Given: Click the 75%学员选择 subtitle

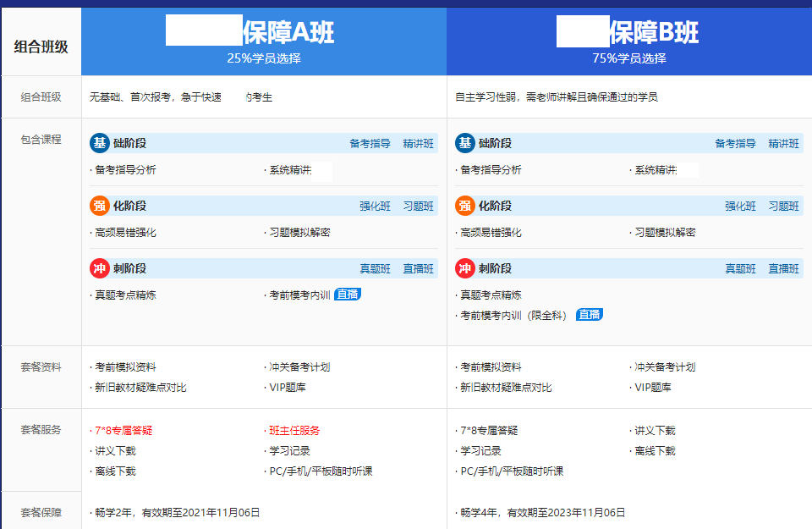Looking at the screenshot, I should (x=629, y=58).
